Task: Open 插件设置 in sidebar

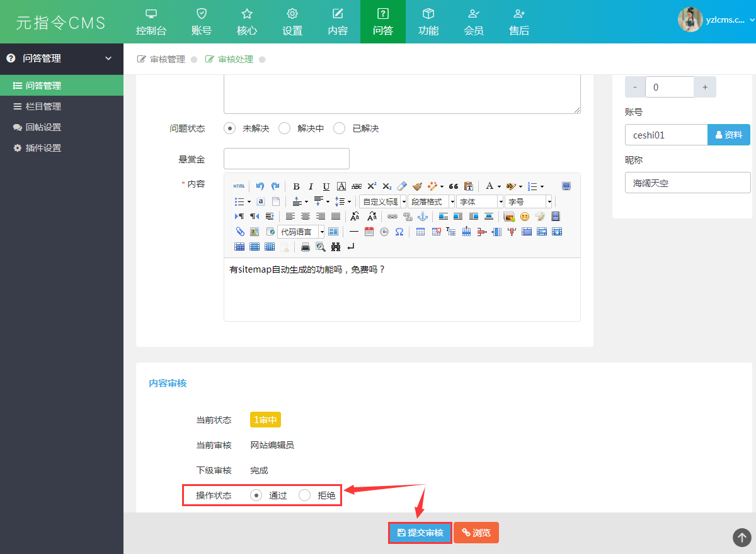Action: (x=62, y=148)
